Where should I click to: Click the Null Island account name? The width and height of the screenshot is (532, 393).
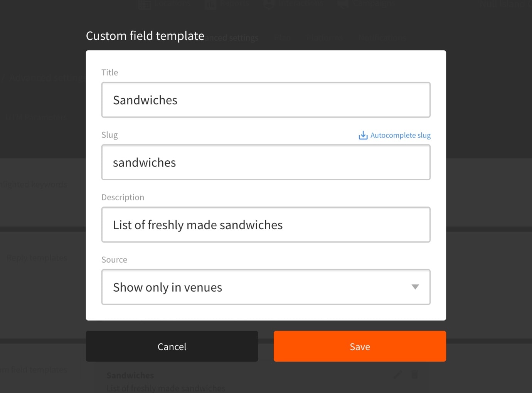click(505, 4)
